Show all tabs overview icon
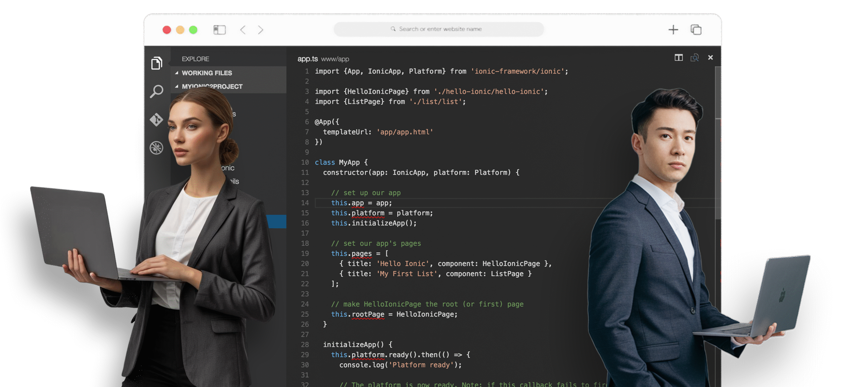The width and height of the screenshot is (868, 387). pyautogui.click(x=696, y=30)
